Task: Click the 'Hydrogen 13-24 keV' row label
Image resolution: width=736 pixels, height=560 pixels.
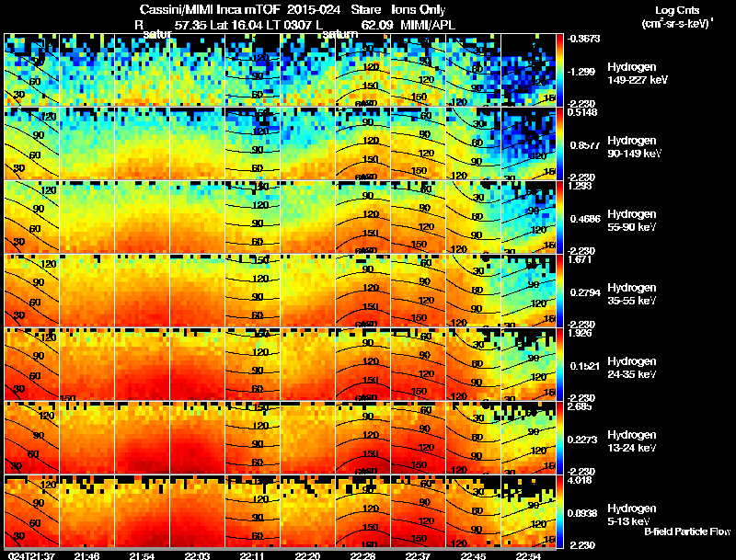Action: [632, 441]
